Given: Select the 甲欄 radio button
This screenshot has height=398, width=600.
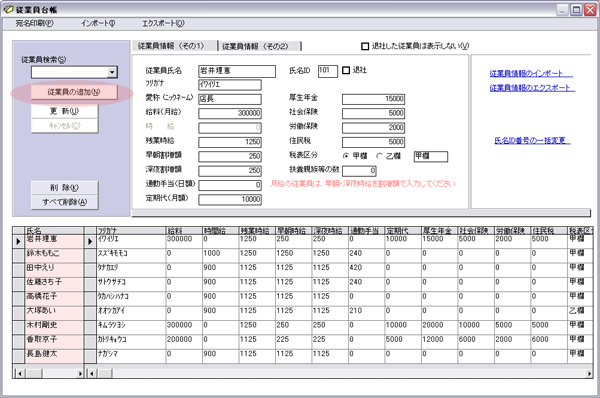Looking at the screenshot, I should coord(346,156).
